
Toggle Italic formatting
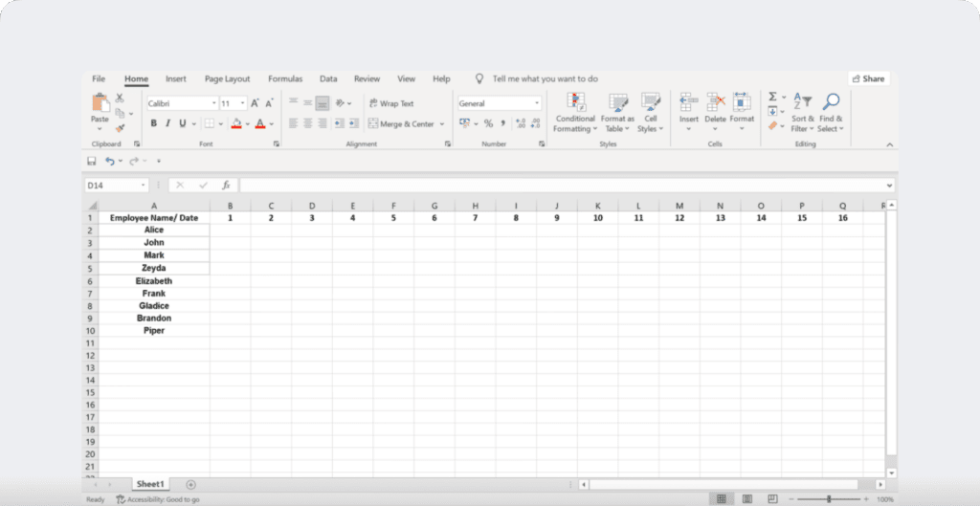coord(167,123)
